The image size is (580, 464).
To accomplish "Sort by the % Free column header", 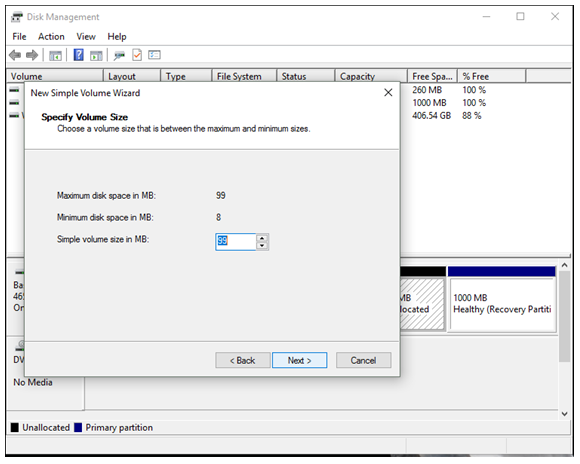I will [492, 76].
